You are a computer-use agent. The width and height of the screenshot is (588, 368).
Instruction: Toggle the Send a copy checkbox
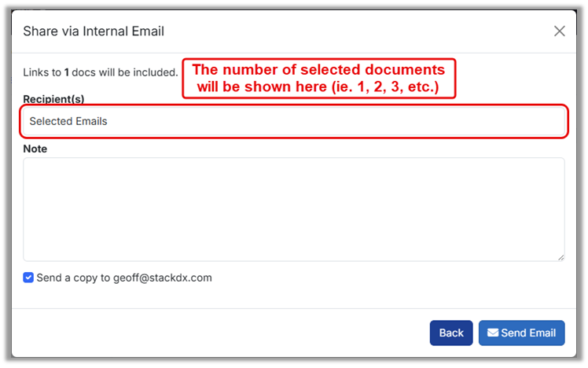28,278
